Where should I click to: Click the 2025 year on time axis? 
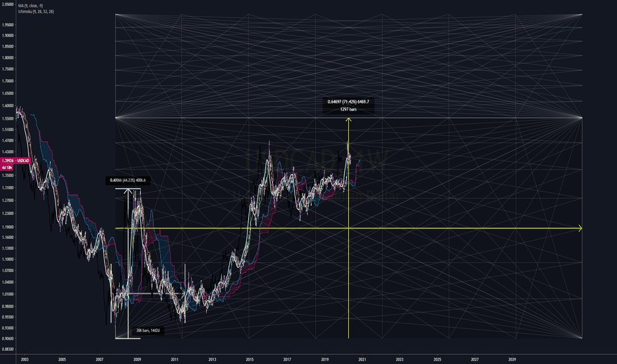(437, 359)
